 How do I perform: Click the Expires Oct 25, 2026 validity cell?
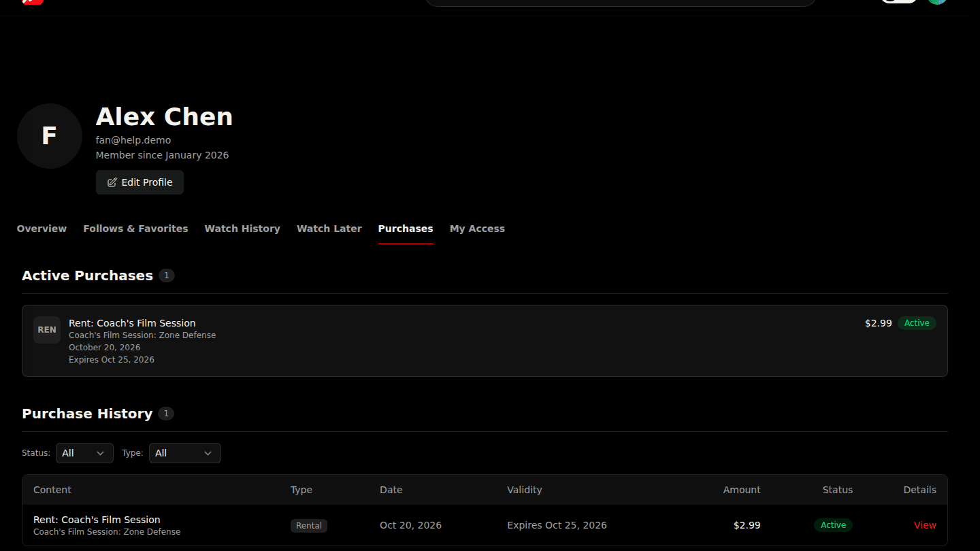pos(557,525)
